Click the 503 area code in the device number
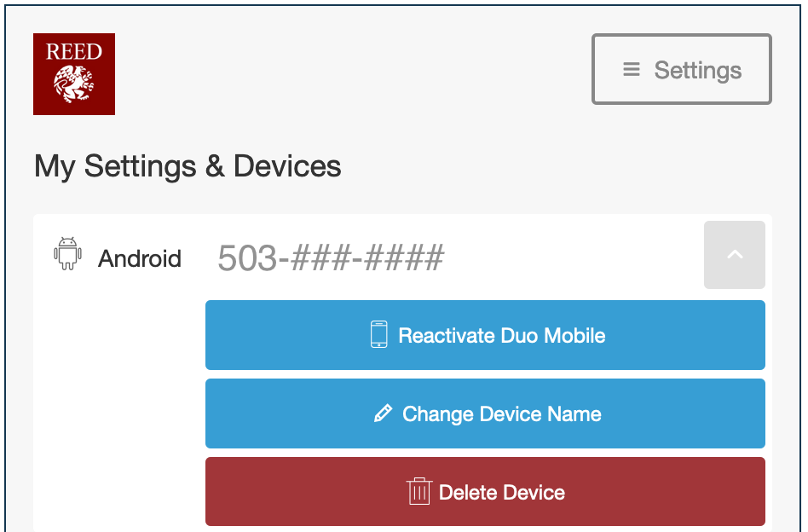 (x=247, y=257)
